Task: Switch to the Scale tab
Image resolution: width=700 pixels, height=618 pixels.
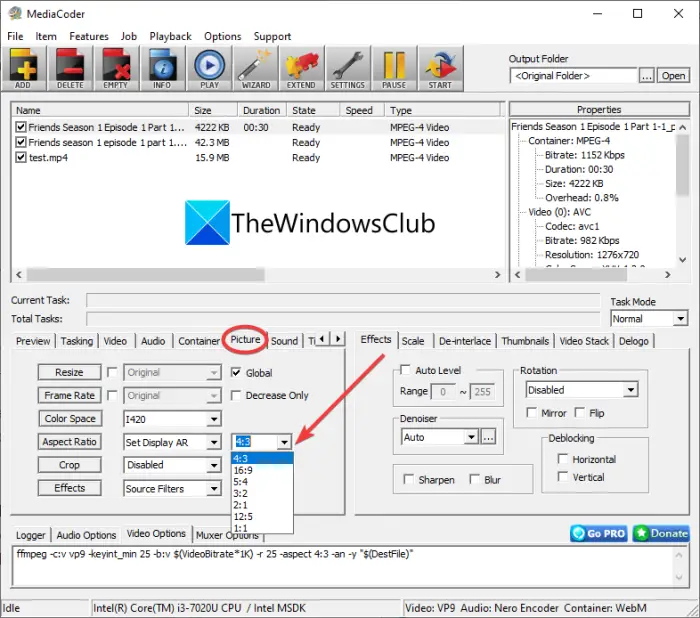Action: point(413,341)
